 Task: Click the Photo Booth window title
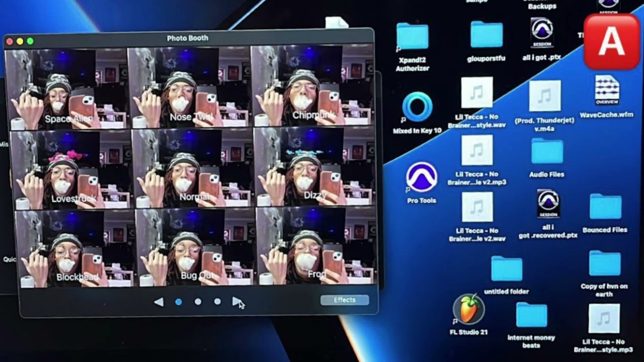187,38
